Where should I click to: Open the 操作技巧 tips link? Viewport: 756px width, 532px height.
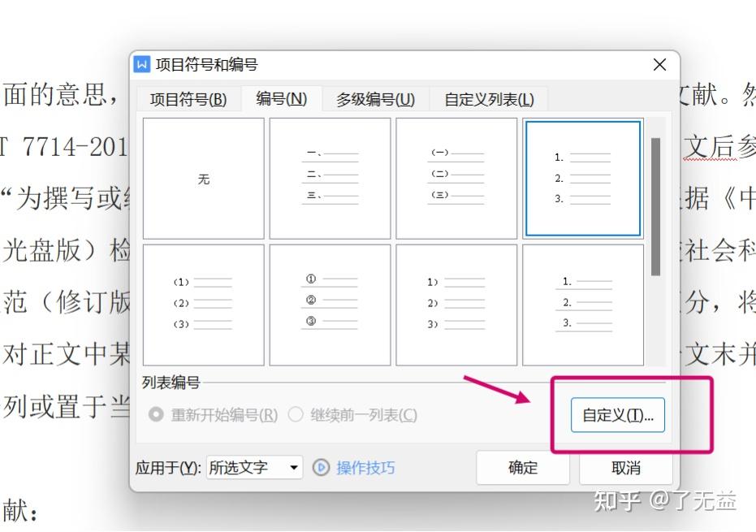coord(365,467)
